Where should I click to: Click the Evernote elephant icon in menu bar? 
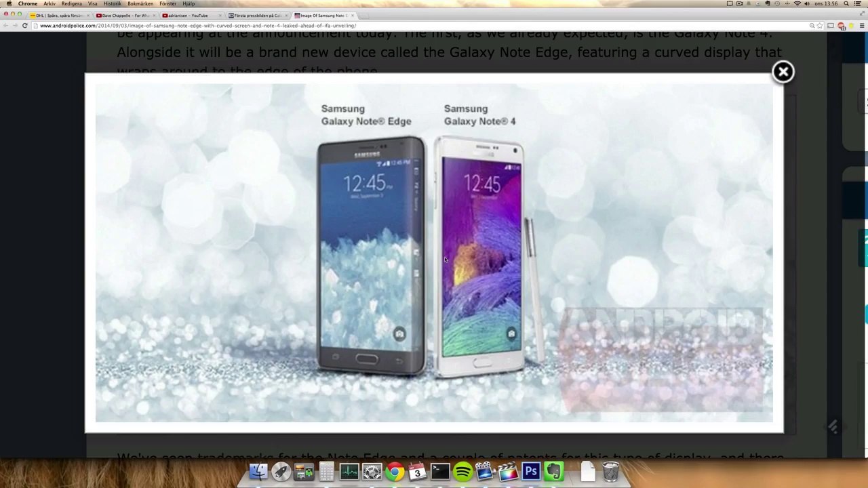coord(768,4)
